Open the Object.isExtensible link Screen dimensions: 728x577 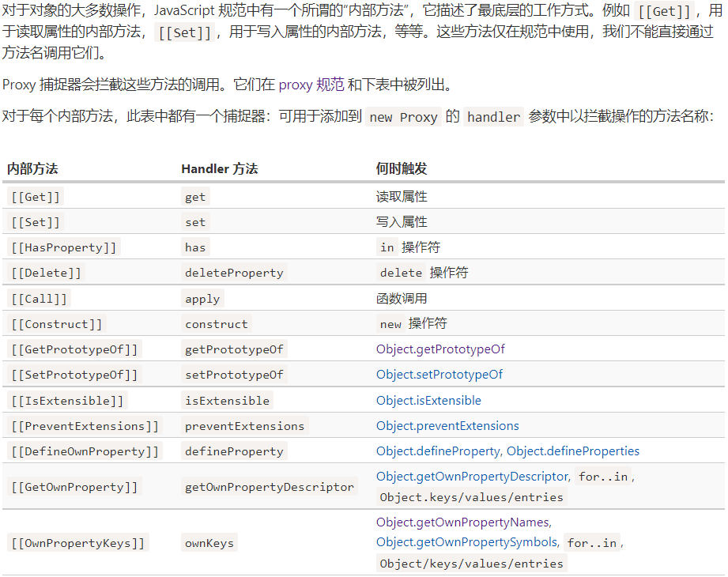[x=428, y=400]
